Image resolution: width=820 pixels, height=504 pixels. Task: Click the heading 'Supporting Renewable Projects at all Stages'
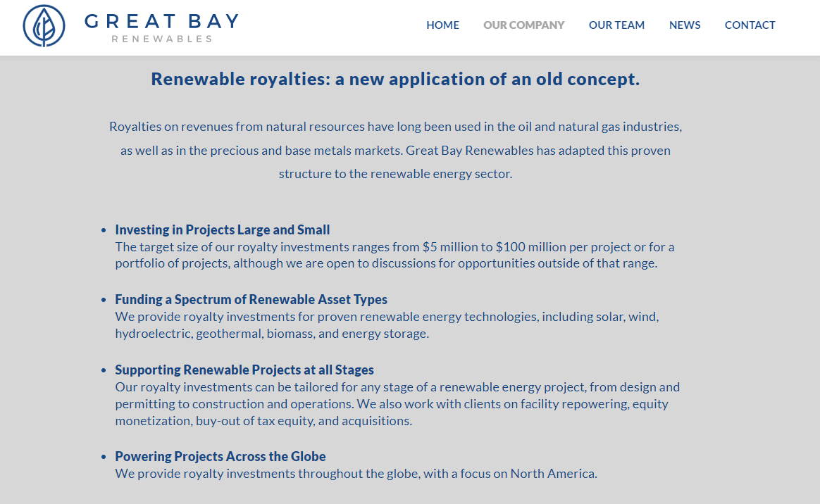[244, 370]
